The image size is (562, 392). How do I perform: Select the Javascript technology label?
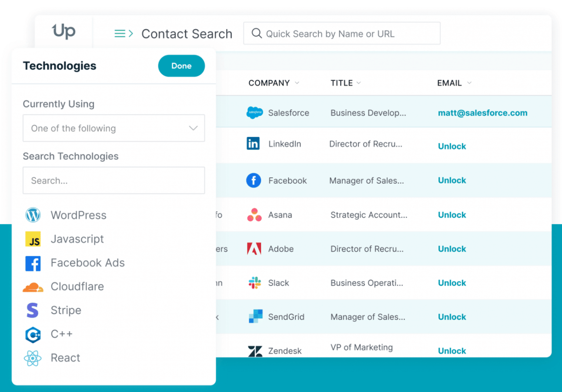point(77,239)
